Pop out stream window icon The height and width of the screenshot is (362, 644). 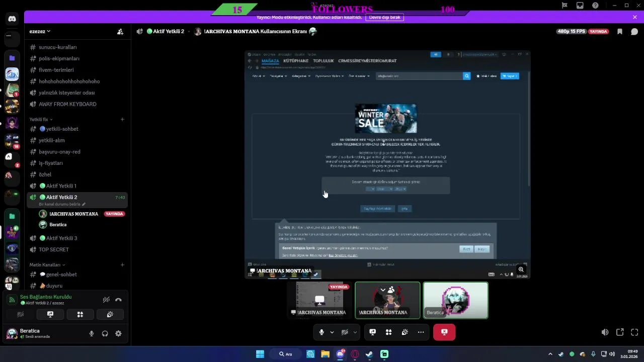tap(620, 332)
